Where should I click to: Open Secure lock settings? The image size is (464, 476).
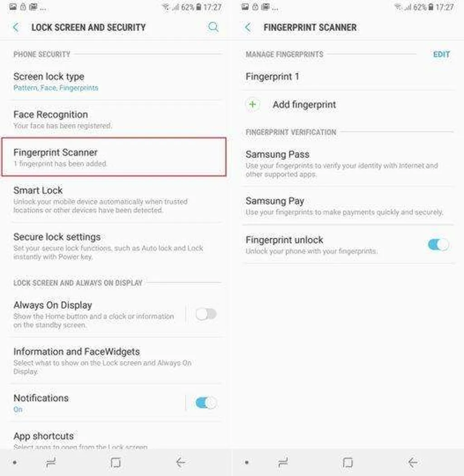pyautogui.click(x=116, y=246)
